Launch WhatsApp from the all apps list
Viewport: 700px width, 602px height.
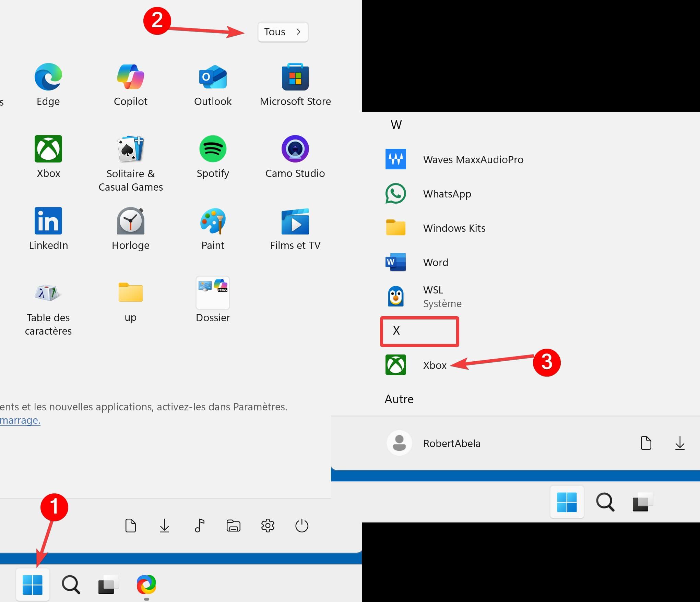point(428,194)
